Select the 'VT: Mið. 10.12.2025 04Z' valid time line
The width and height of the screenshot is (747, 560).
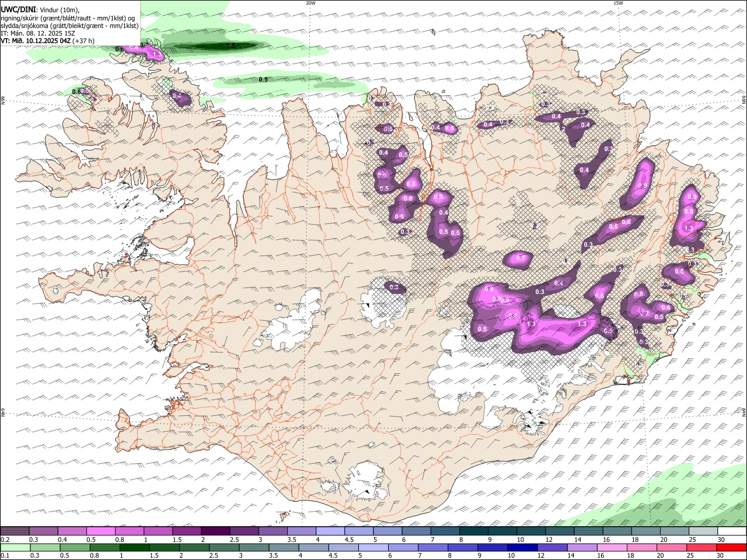(x=35, y=41)
